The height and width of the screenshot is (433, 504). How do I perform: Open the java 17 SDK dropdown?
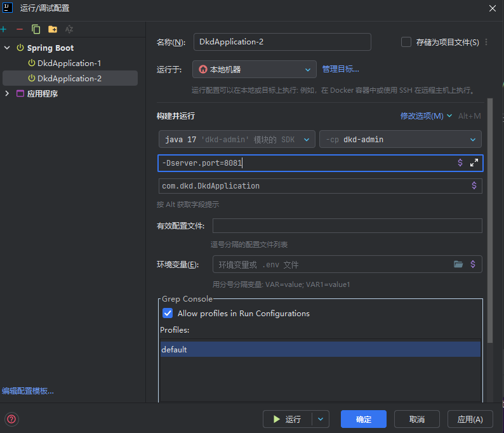237,139
